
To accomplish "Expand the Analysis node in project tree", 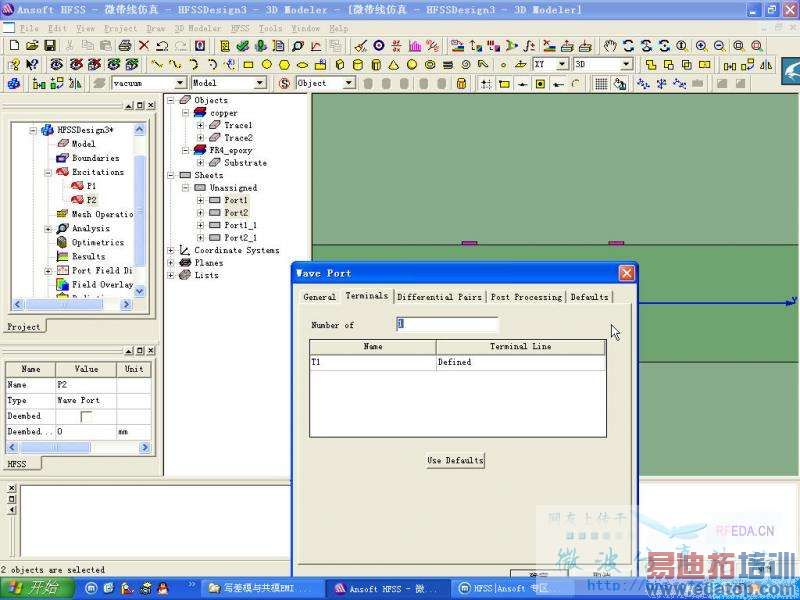I will pyautogui.click(x=48, y=228).
